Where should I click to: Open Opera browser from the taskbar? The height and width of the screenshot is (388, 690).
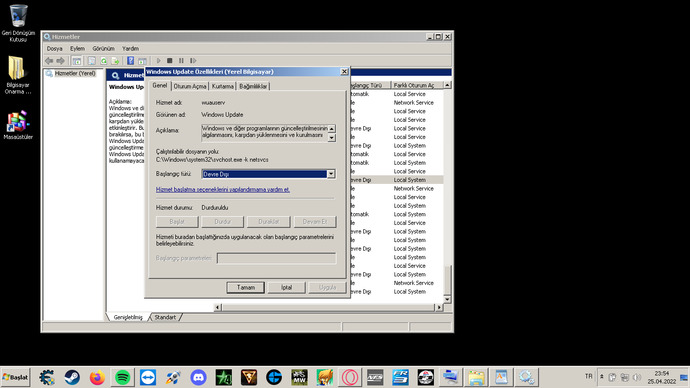tap(350, 377)
